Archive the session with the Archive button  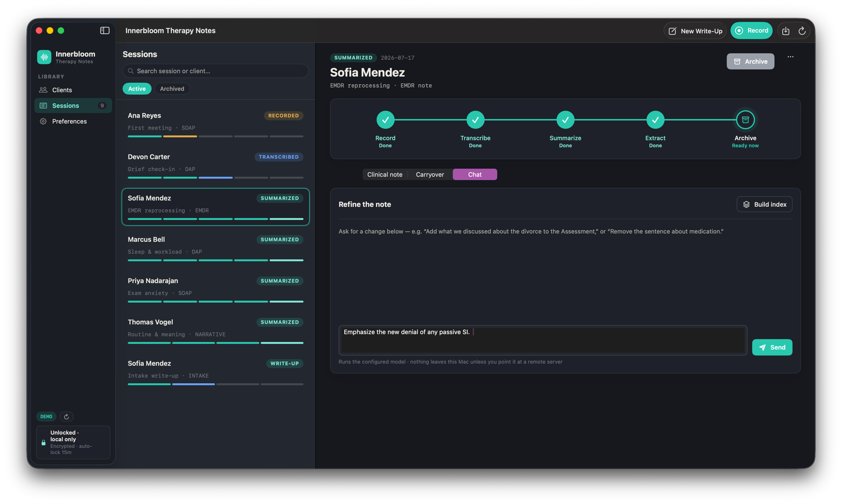pos(750,61)
